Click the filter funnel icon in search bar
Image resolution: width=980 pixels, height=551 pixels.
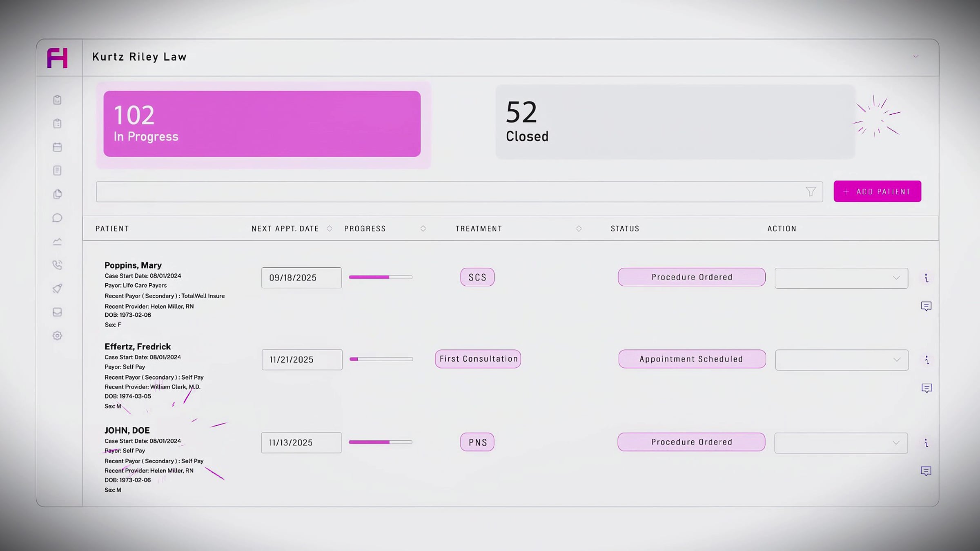click(811, 191)
